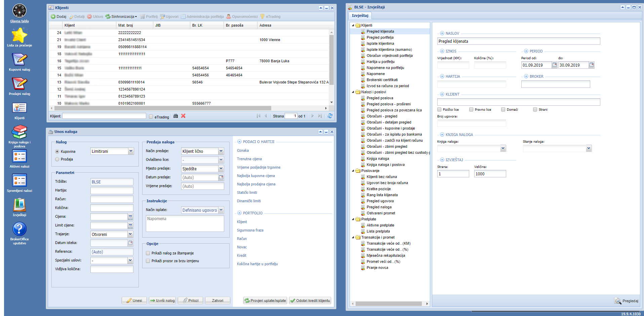Click binoculars search icon in Klijenti footer
This screenshot has width=644, height=316.
(175, 116)
